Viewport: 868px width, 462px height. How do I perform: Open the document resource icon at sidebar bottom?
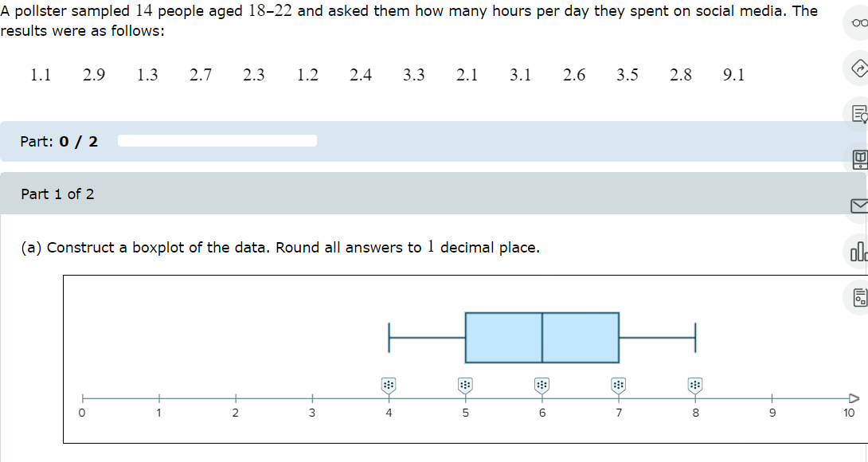point(858,297)
